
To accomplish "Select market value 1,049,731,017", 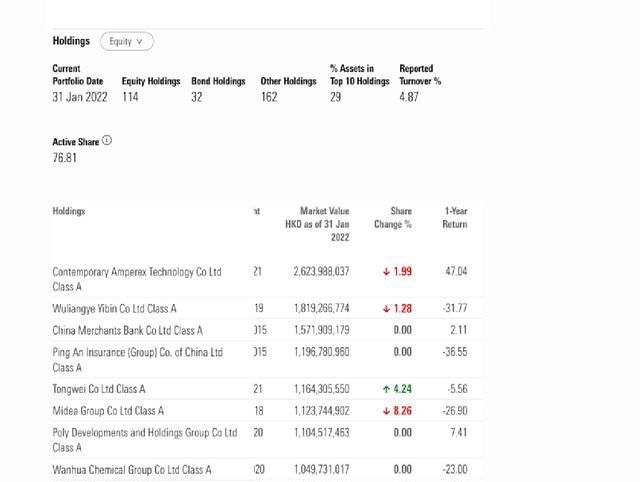I will 322,469.
